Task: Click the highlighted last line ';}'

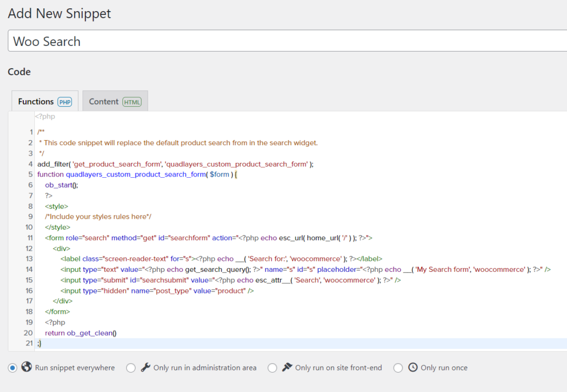Action: click(39, 343)
